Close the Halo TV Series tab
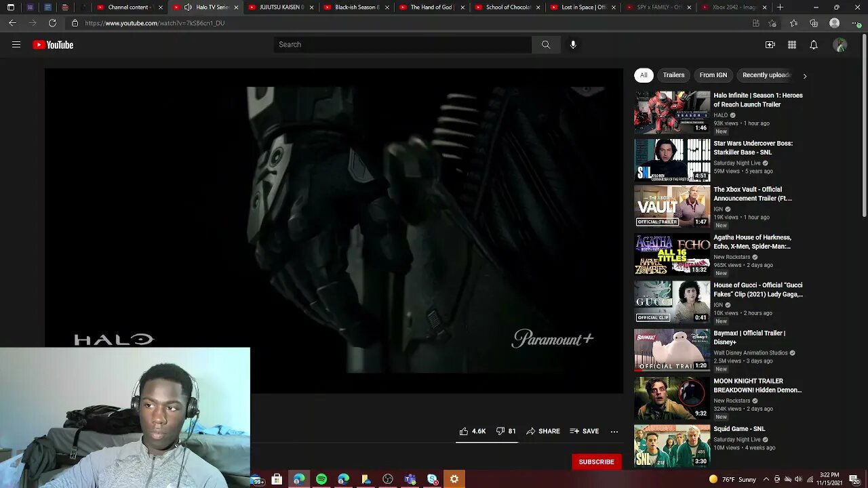868x488 pixels. pyautogui.click(x=236, y=7)
